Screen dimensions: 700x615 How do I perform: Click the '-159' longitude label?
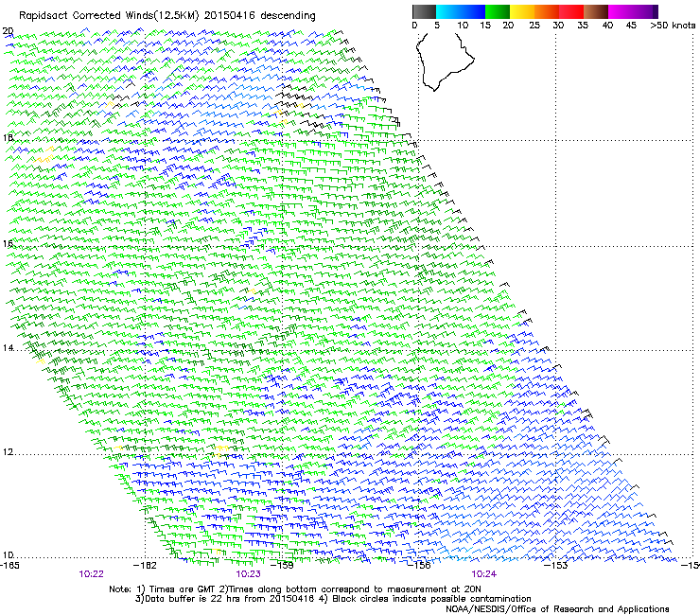coord(283,566)
